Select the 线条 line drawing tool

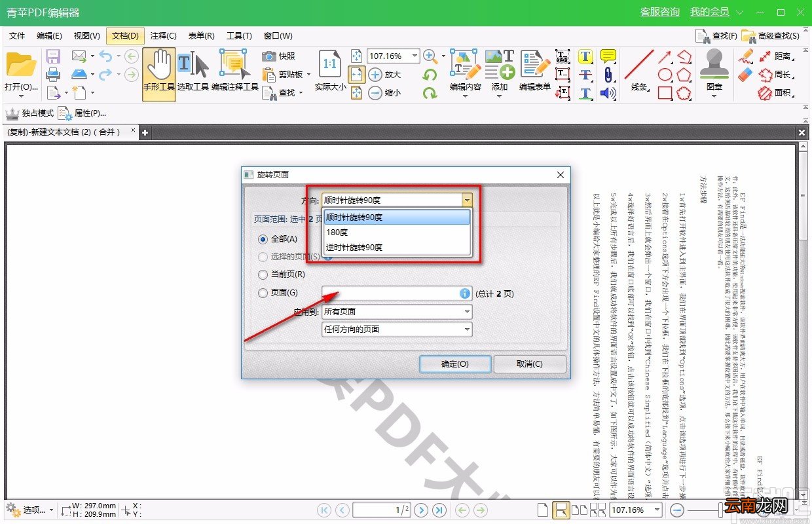coord(638,71)
